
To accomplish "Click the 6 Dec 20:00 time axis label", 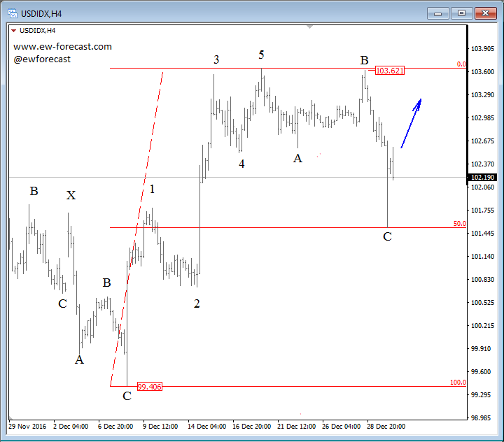I will (x=115, y=426).
